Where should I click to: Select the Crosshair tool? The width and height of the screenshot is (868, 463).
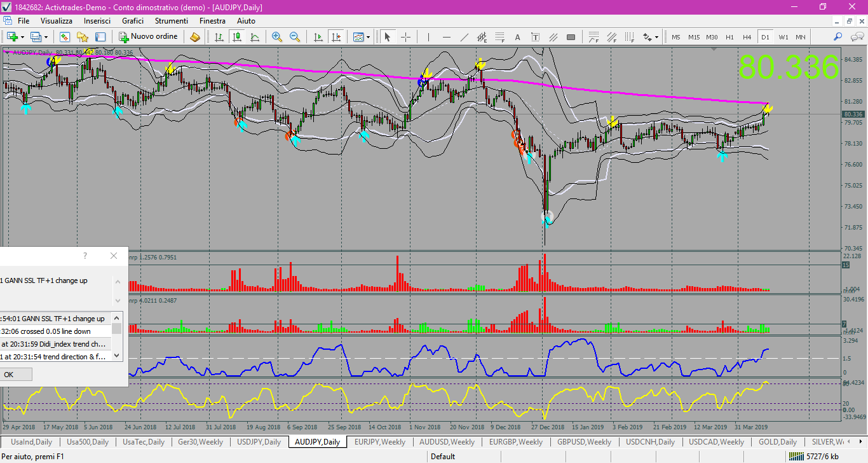pos(405,37)
